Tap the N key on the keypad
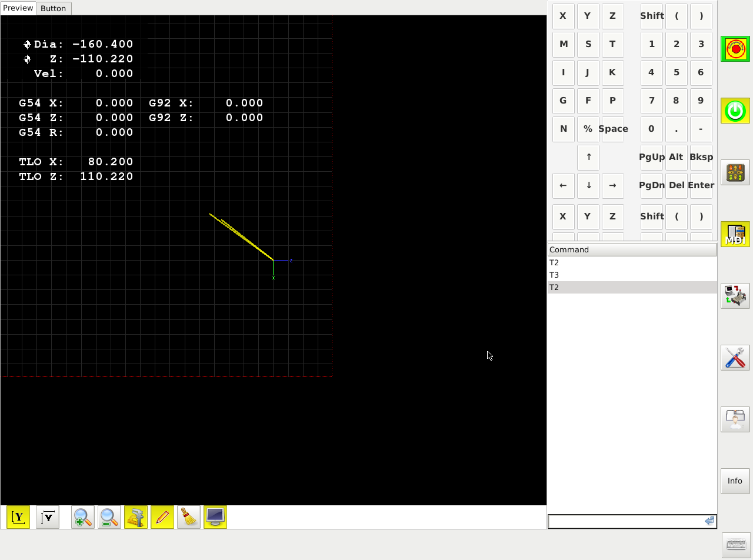The height and width of the screenshot is (560, 753). click(564, 129)
